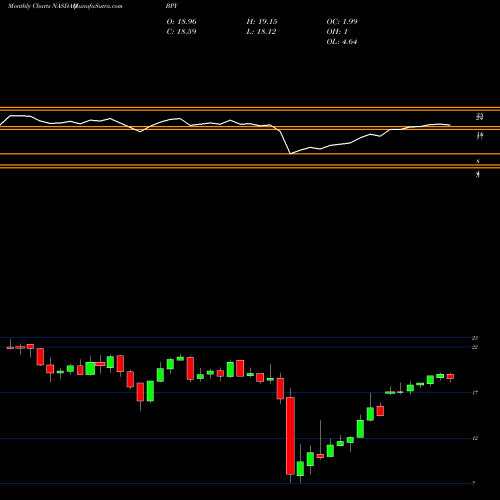
Task: Click the 23 label on the price axis
Action: [475, 338]
